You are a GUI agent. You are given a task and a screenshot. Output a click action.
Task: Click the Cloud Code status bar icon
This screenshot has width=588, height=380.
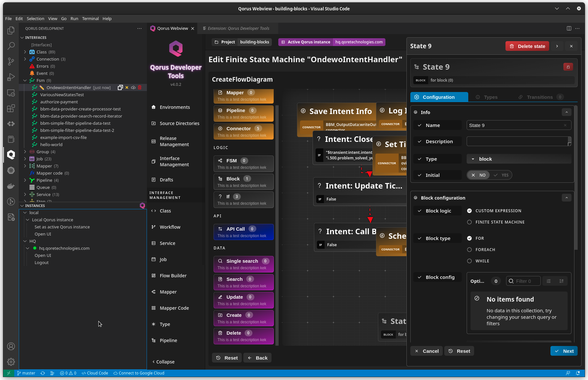[x=95, y=373]
